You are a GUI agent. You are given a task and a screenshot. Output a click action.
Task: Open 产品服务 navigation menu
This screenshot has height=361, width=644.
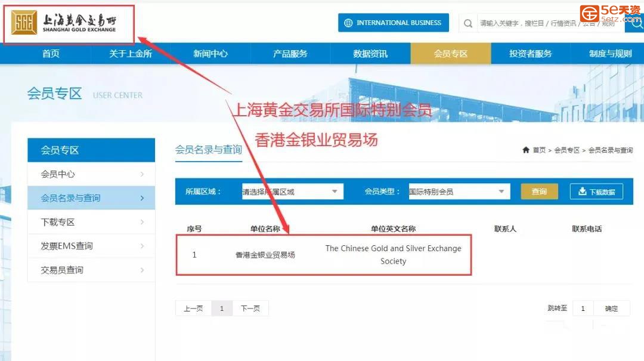pos(290,54)
